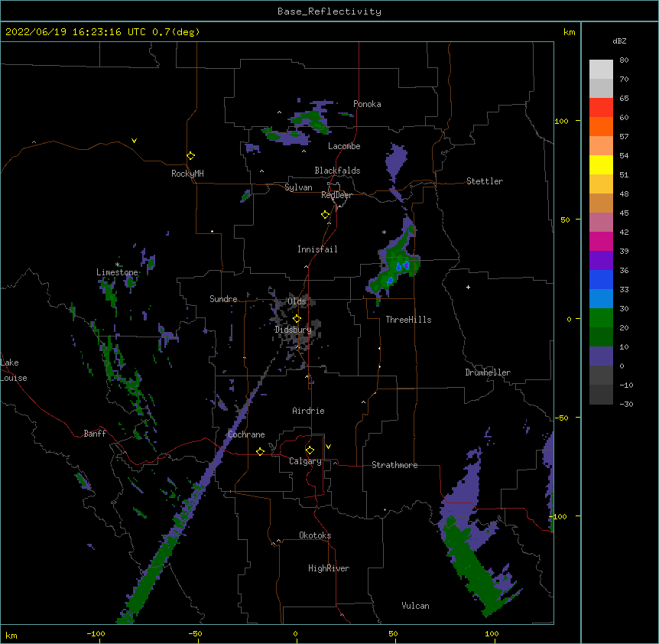Click the magenta 42 dBZ legend swatch
The height and width of the screenshot is (644, 659).
(x=601, y=241)
